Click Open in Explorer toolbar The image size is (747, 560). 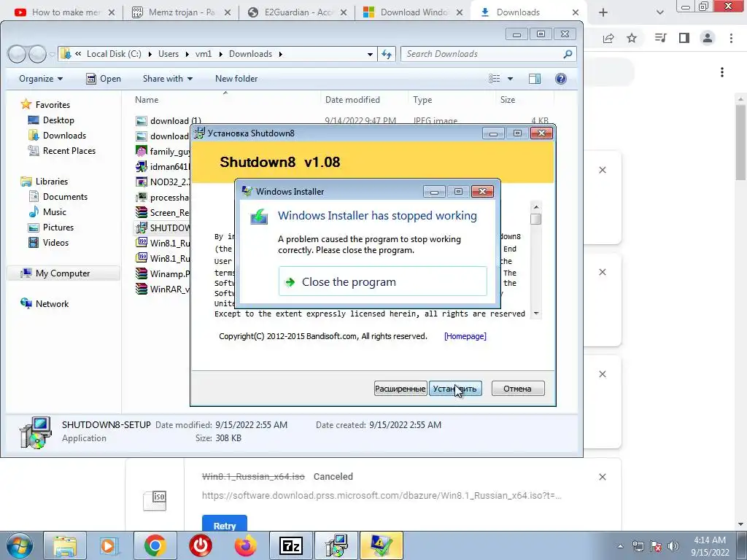[x=104, y=79]
